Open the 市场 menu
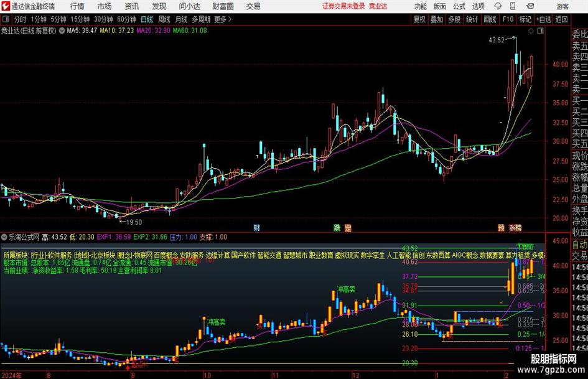Image resolution: width=588 pixels, height=379 pixels. tap(105, 6)
